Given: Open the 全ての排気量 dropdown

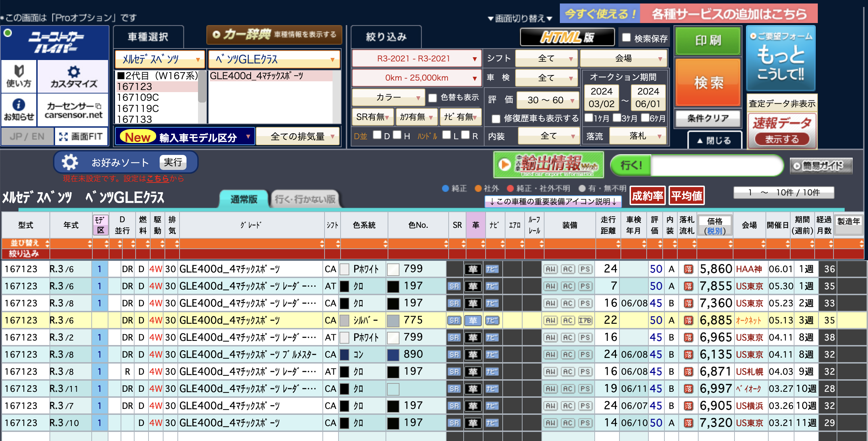Looking at the screenshot, I should pyautogui.click(x=298, y=136).
